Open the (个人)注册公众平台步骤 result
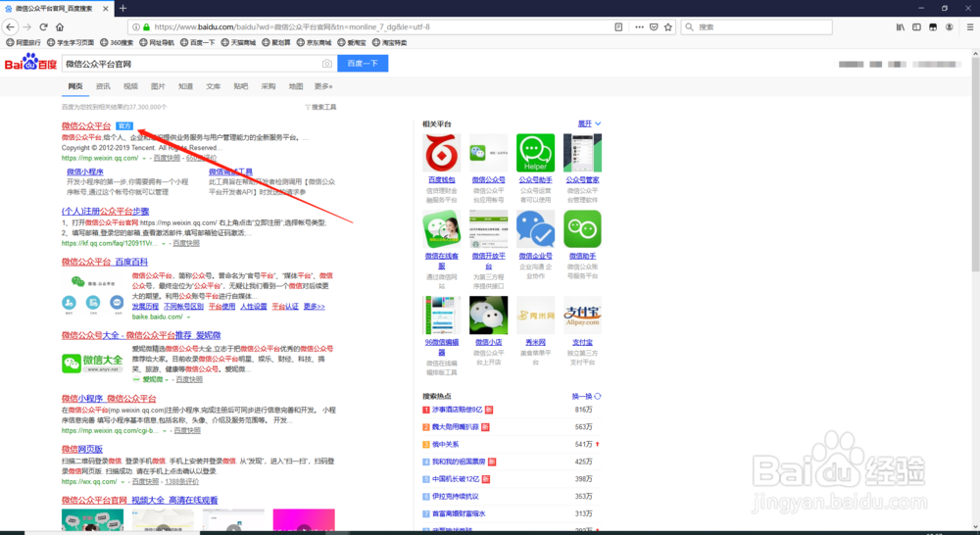 (x=105, y=212)
